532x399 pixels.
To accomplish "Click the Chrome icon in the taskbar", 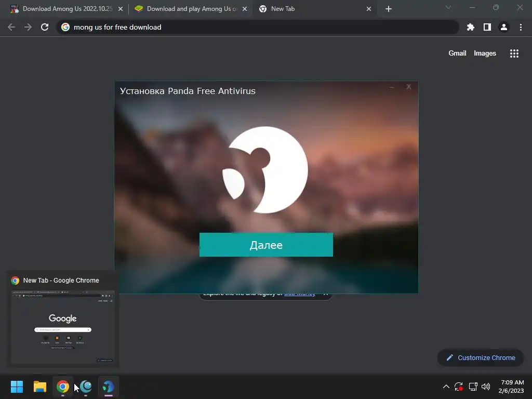I will coord(63,387).
